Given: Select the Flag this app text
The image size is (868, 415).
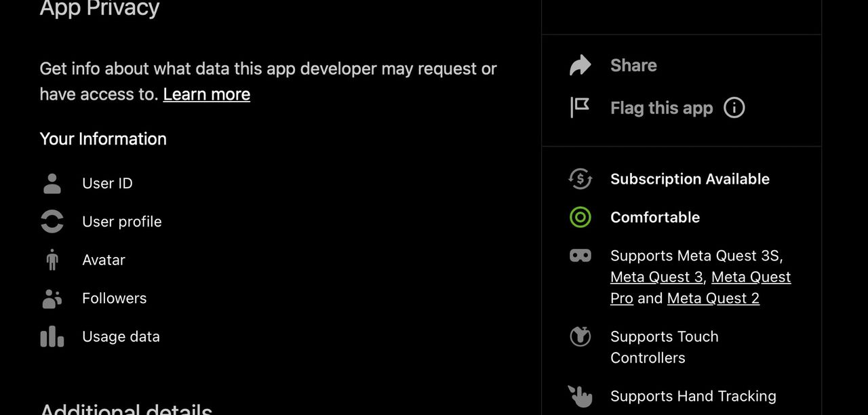Looking at the screenshot, I should coord(661,108).
